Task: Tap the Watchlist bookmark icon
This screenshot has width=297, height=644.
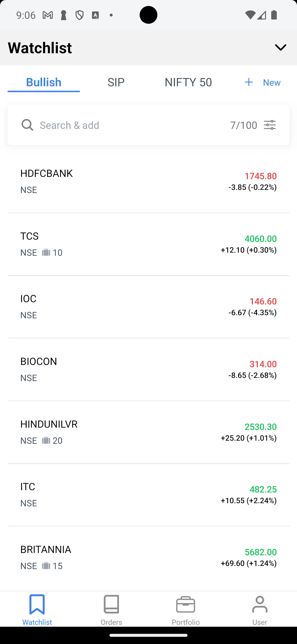Action: coord(37,604)
